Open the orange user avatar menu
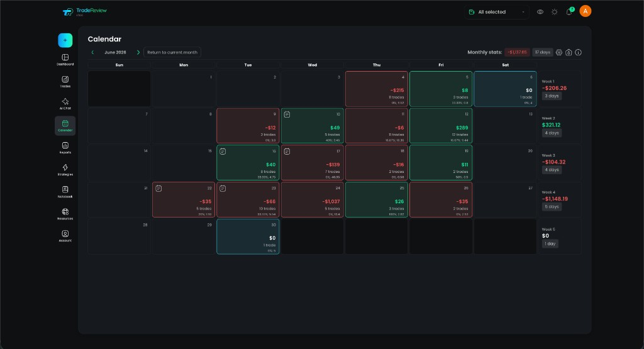Screen dimensions: 644x349 (586, 11)
